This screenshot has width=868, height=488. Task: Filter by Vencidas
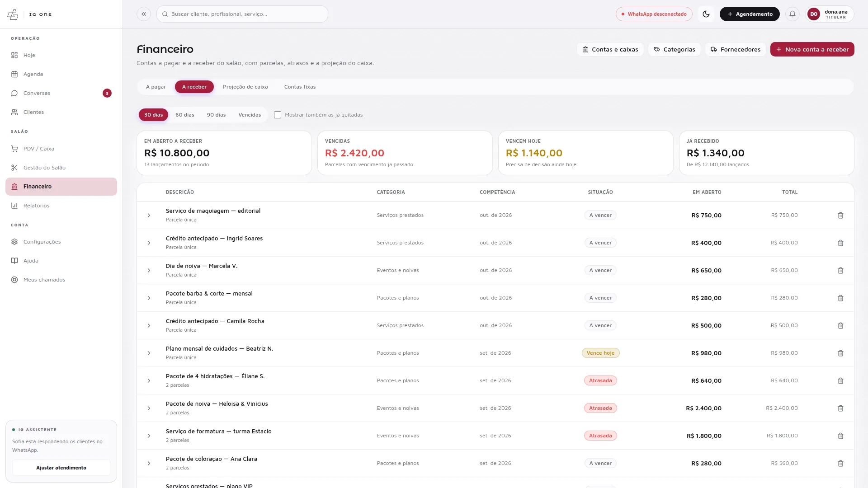250,115
